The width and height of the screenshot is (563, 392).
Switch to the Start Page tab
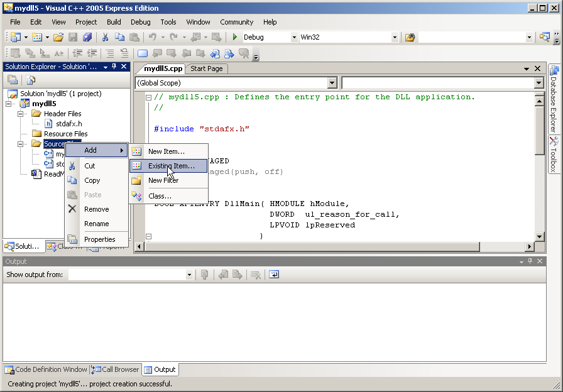pyautogui.click(x=207, y=68)
